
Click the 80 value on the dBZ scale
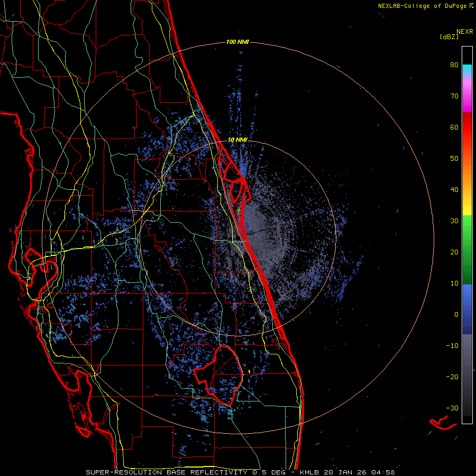pyautogui.click(x=454, y=65)
